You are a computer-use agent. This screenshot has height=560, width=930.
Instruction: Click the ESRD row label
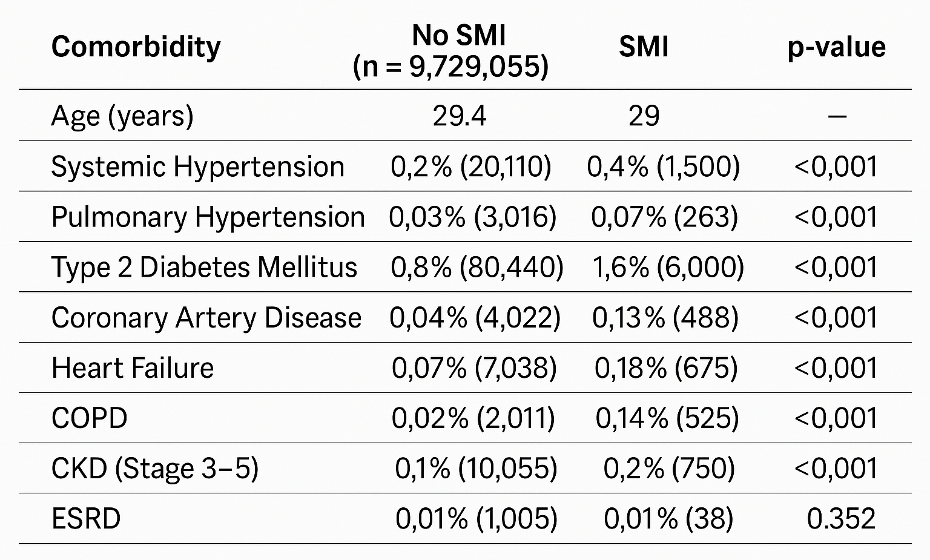point(86,519)
